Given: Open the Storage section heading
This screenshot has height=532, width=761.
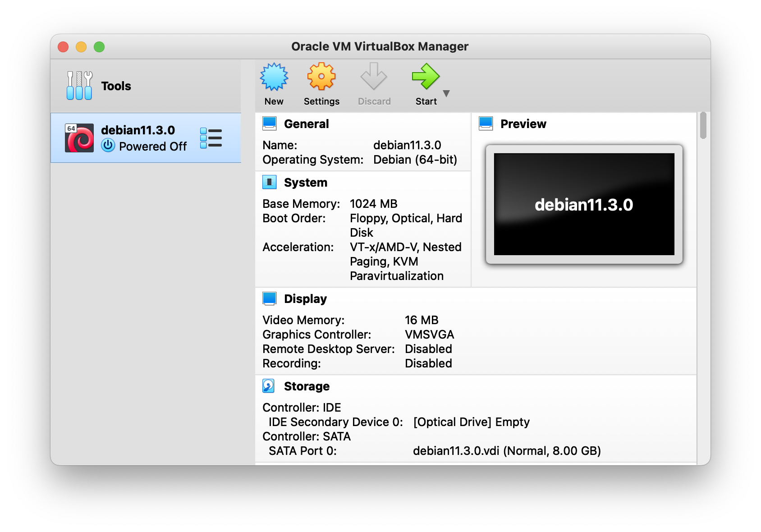Looking at the screenshot, I should [x=307, y=386].
